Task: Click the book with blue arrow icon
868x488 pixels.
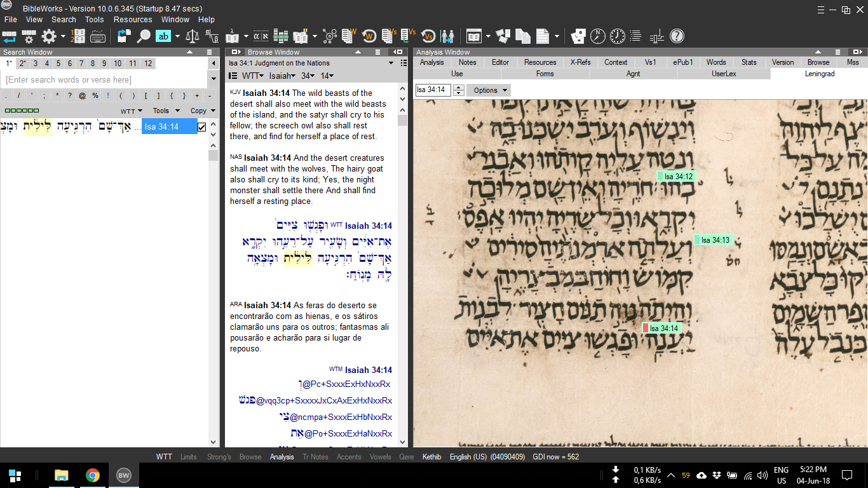Action: tap(124, 36)
